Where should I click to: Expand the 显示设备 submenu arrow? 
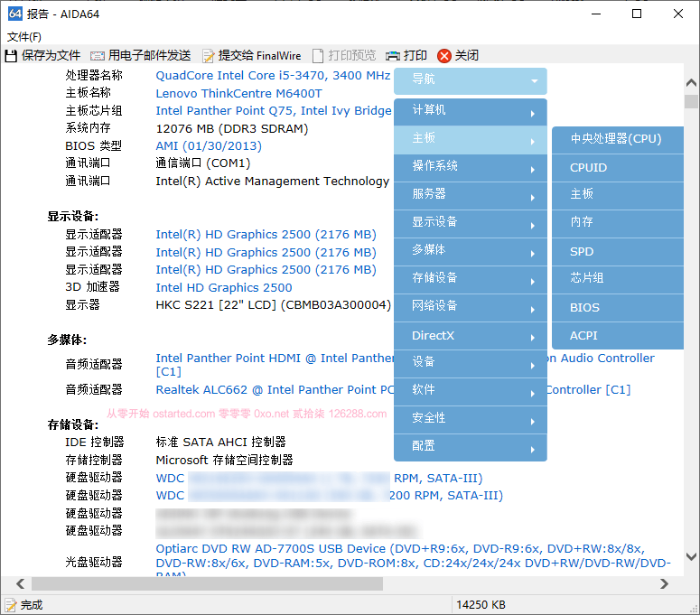(x=533, y=226)
